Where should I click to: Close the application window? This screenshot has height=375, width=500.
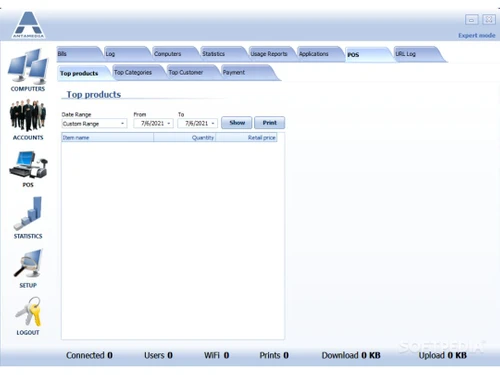[489, 20]
